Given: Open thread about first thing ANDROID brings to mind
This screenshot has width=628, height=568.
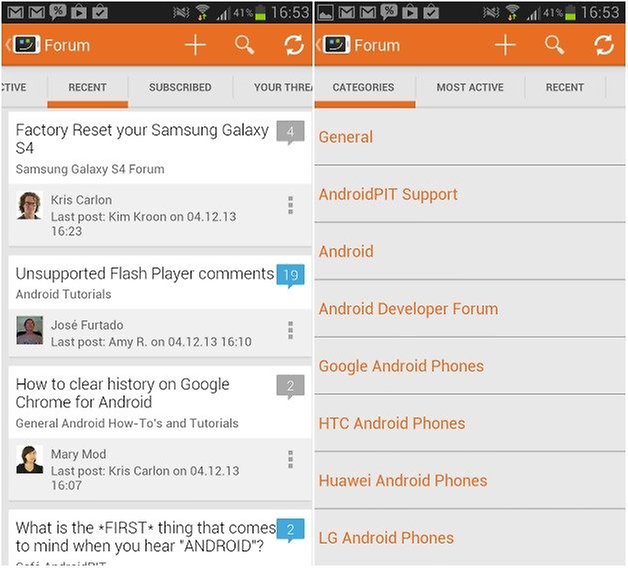Looking at the screenshot, I should 146,537.
